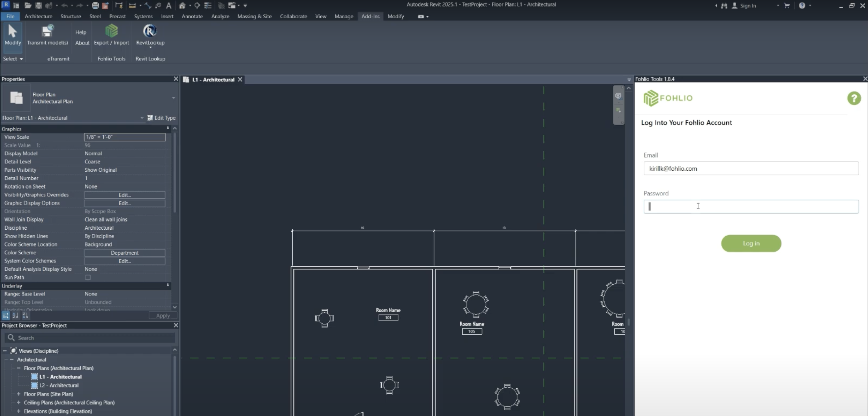Select the Measure tool icon

(132, 5)
